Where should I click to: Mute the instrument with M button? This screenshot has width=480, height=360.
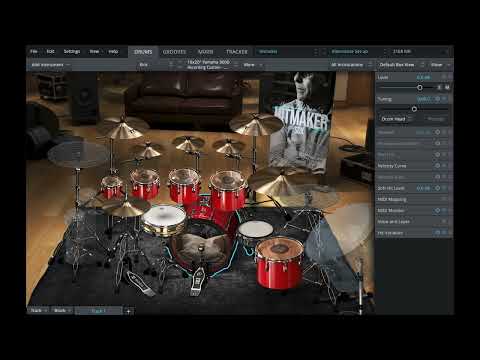[x=447, y=87]
